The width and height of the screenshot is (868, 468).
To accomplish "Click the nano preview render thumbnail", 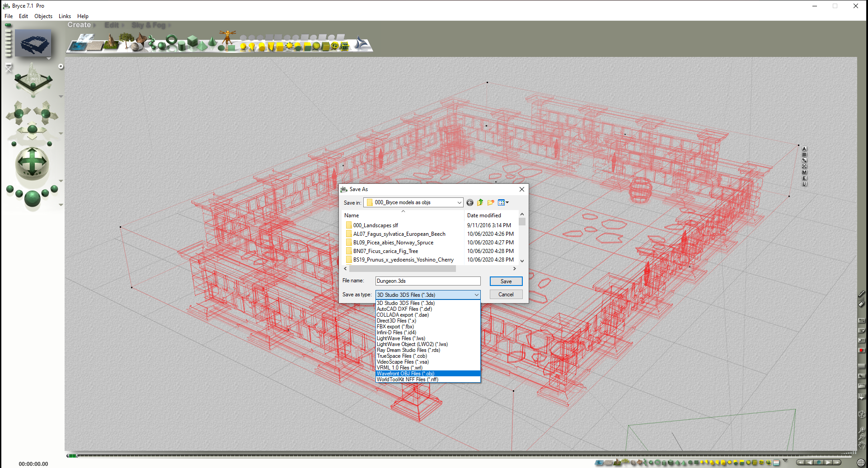I will (x=33, y=43).
